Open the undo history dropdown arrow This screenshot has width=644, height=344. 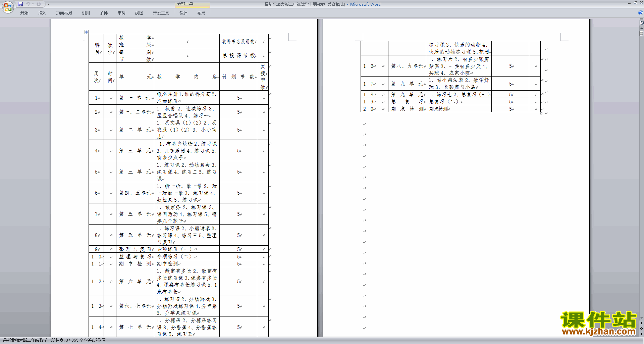[33, 4]
